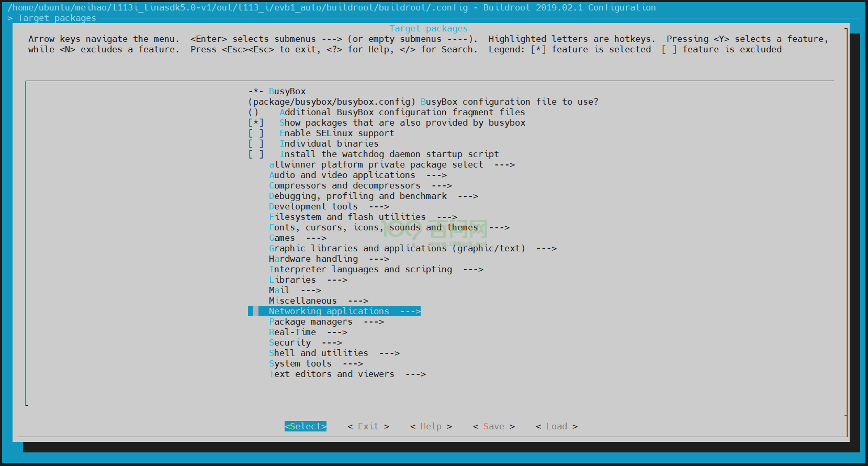Click the Help button at bottom
Viewport: 868px width, 466px height.
(431, 426)
